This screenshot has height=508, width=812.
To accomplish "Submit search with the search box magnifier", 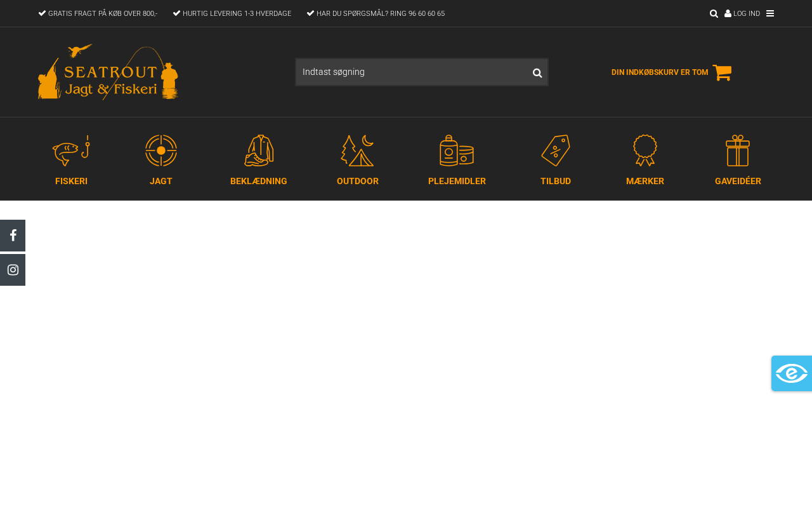I will pyautogui.click(x=537, y=72).
